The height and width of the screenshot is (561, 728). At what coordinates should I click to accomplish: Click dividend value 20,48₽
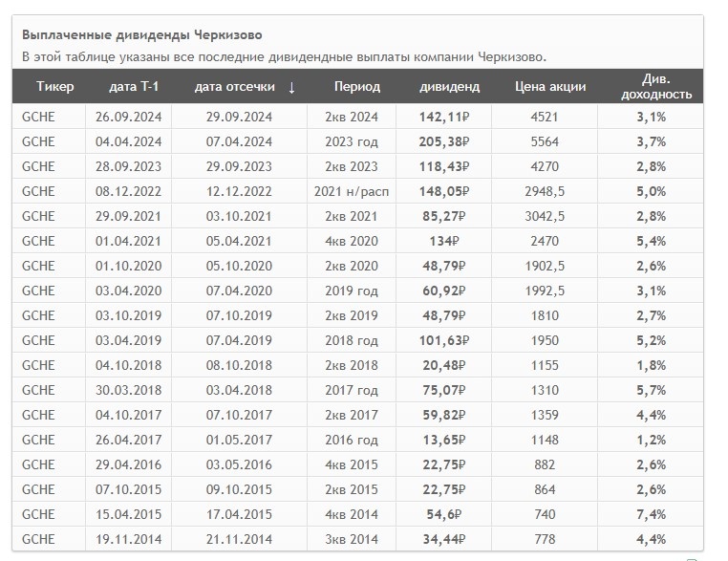[x=444, y=365]
